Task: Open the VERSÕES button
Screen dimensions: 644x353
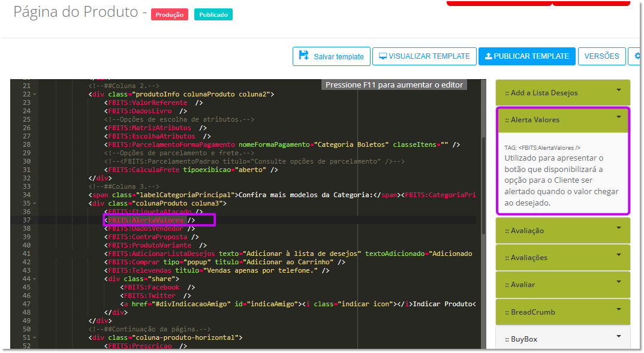Action: (x=601, y=56)
